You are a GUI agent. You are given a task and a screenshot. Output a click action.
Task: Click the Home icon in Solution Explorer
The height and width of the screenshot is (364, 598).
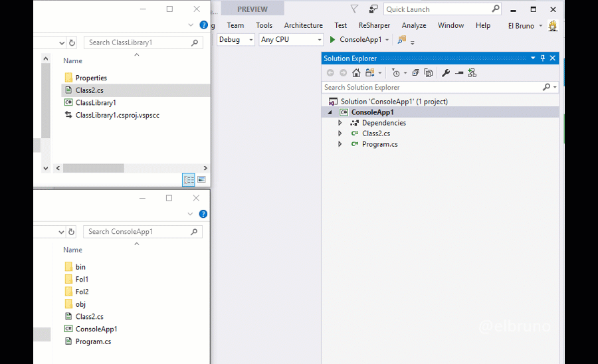click(x=356, y=73)
